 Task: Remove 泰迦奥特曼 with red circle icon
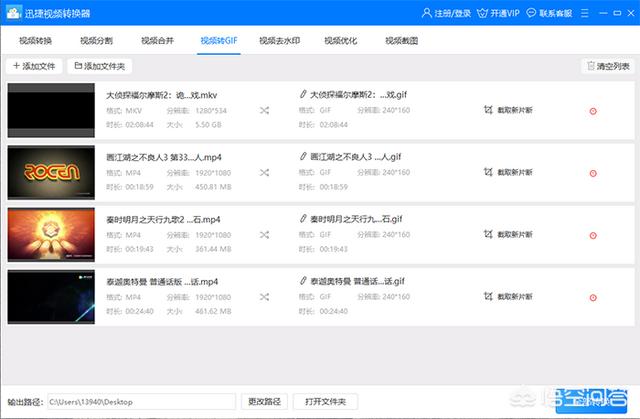(593, 298)
